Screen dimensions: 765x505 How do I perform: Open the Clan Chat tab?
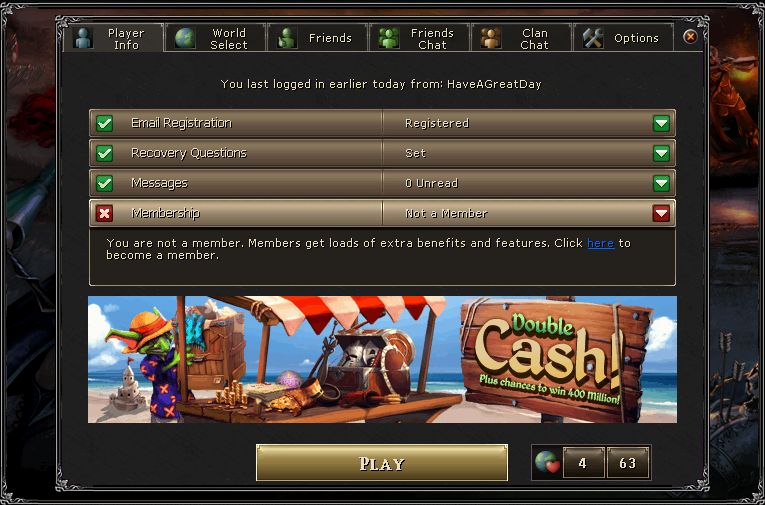point(521,38)
